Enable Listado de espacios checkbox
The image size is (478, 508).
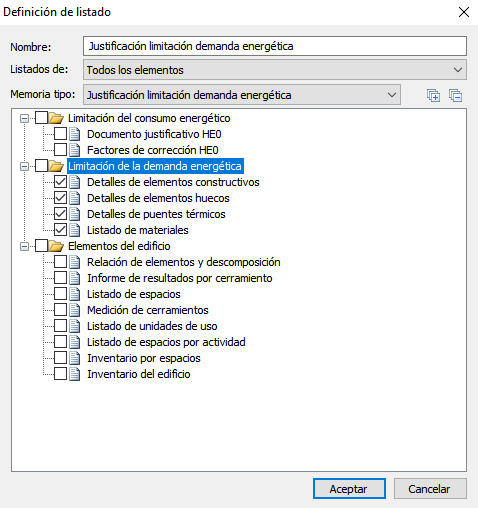tap(60, 294)
